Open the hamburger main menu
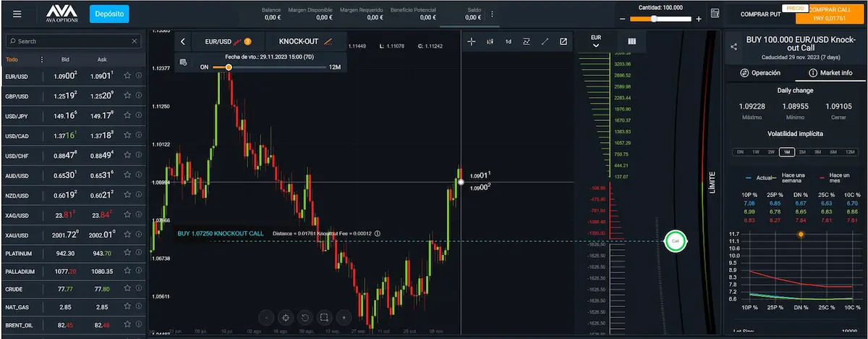The image size is (868, 339). coord(17,14)
